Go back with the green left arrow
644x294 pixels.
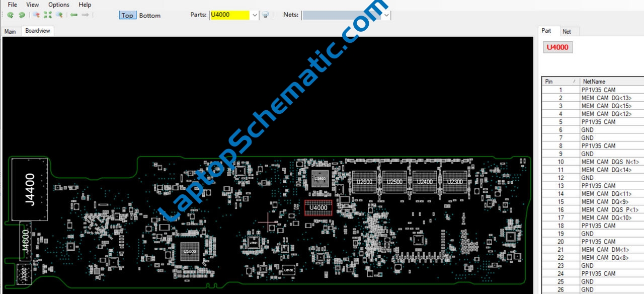74,15
